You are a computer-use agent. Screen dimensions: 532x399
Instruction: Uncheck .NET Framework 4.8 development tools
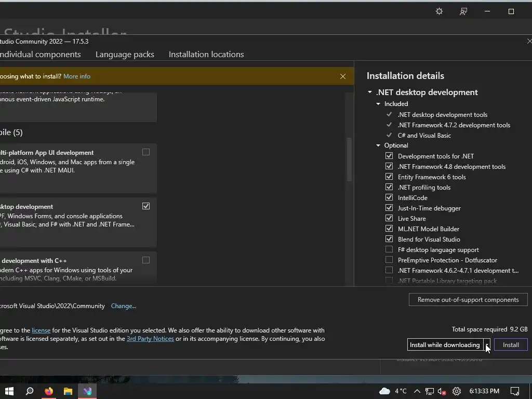(389, 166)
